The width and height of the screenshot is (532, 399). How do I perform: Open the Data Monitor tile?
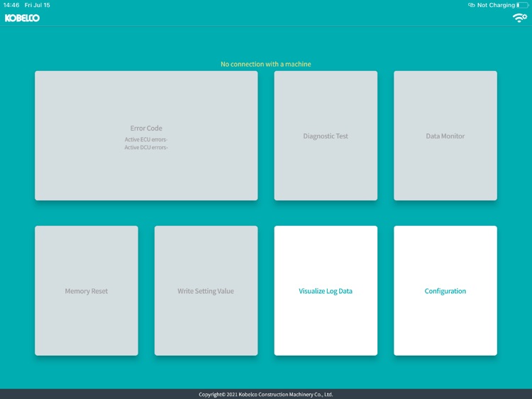coord(445,136)
